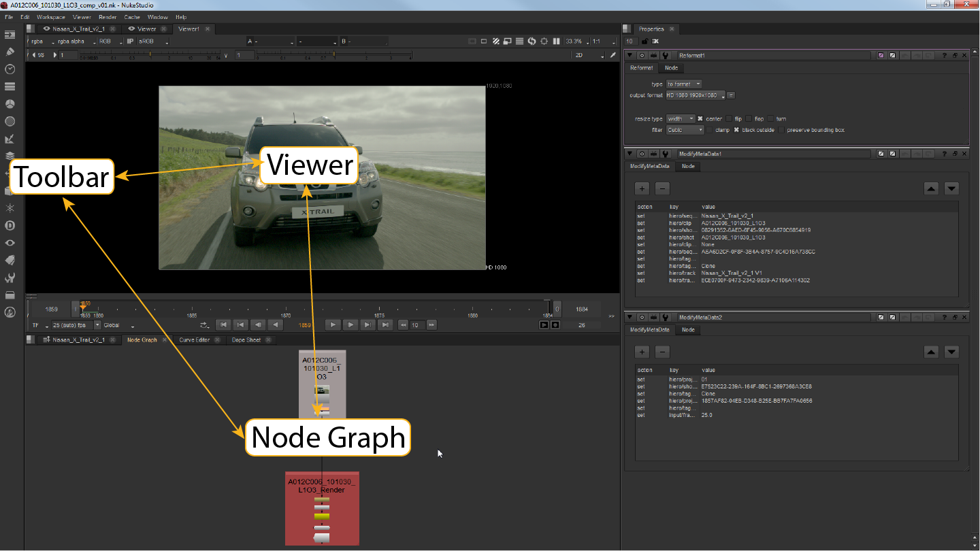Open the Time nodes clock icon
Image resolution: width=980 pixels, height=551 pixels.
tap(10, 69)
